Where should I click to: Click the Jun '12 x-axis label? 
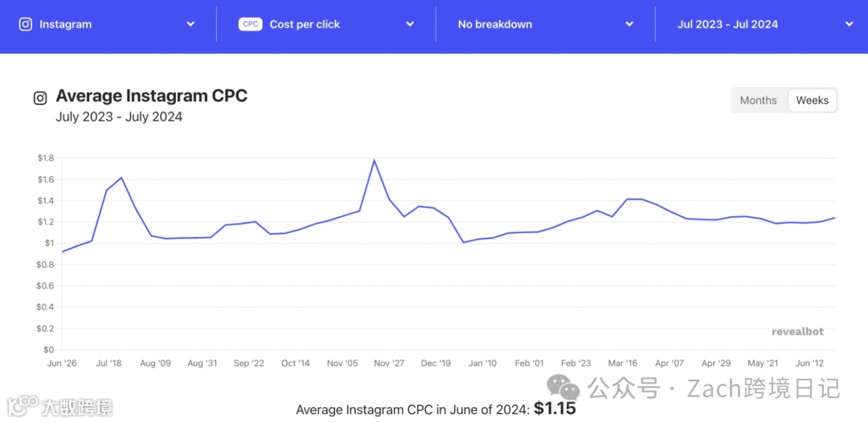click(x=809, y=363)
